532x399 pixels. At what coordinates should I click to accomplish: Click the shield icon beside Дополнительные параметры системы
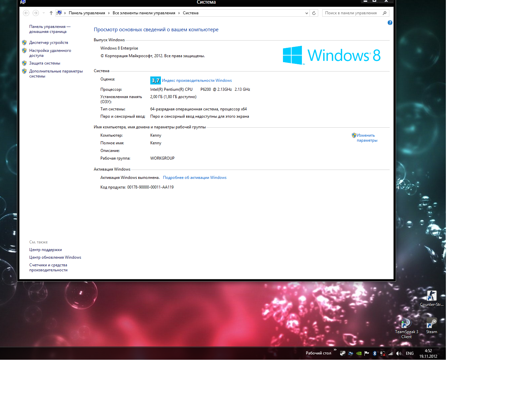(x=24, y=71)
